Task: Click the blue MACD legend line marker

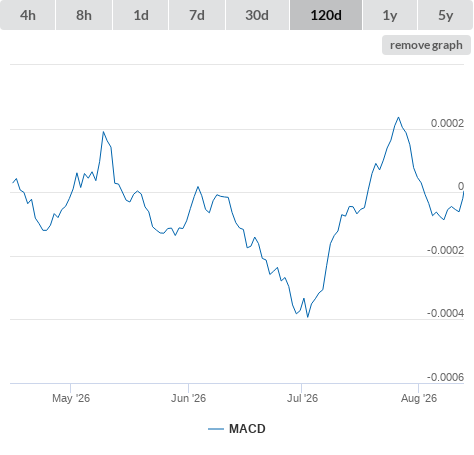Action: click(216, 429)
